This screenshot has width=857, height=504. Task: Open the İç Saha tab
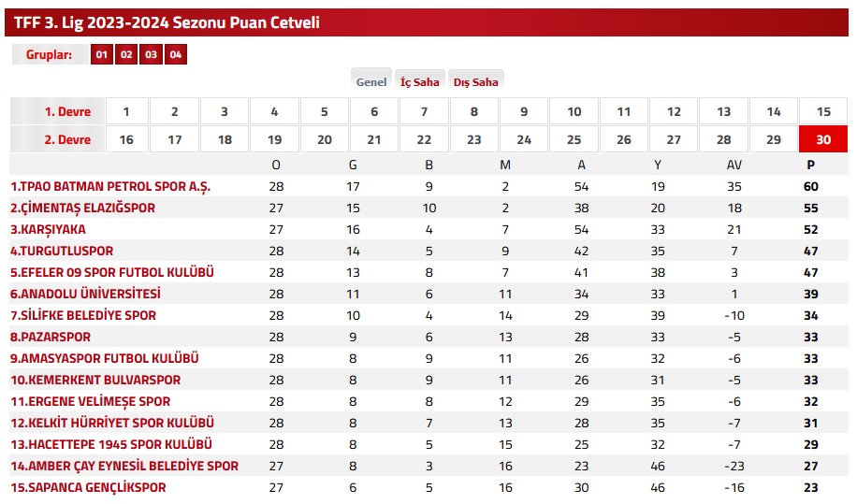[x=419, y=81]
